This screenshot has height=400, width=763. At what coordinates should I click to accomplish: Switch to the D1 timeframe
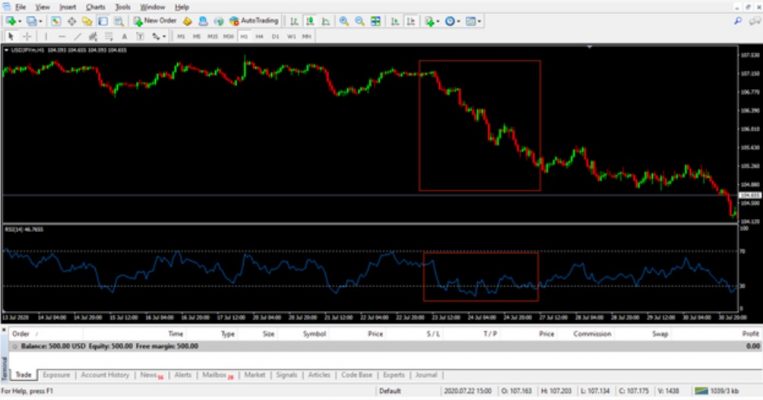[x=275, y=36]
